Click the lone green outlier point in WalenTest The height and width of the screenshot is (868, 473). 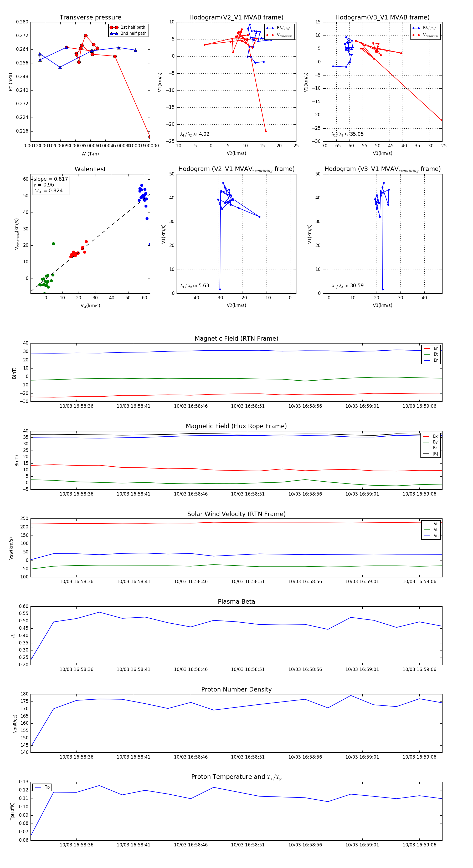click(x=53, y=244)
